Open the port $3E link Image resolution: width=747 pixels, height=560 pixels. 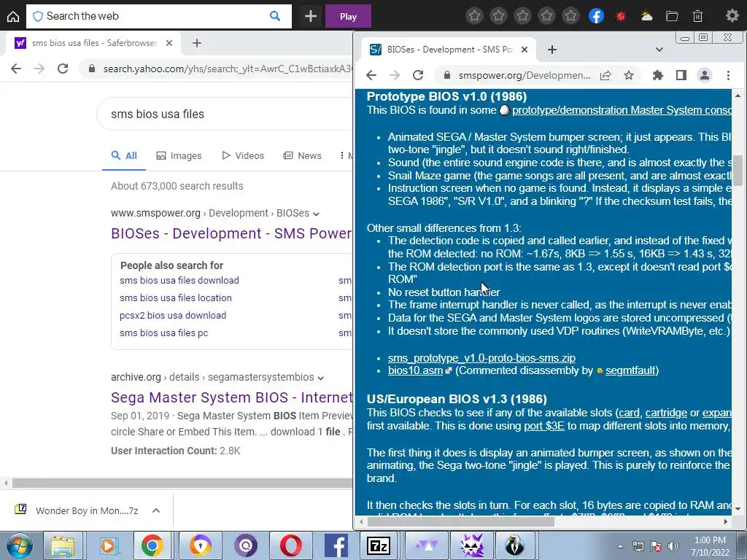(x=544, y=426)
